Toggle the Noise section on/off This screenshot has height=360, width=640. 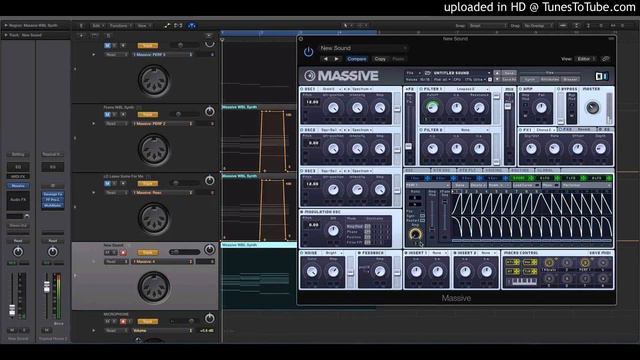302,253
